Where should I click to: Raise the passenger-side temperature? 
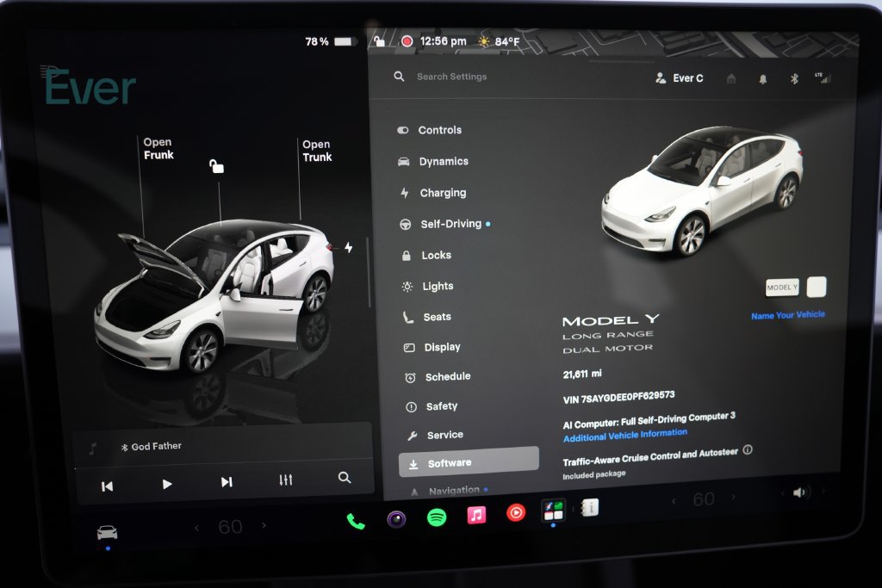[733, 497]
